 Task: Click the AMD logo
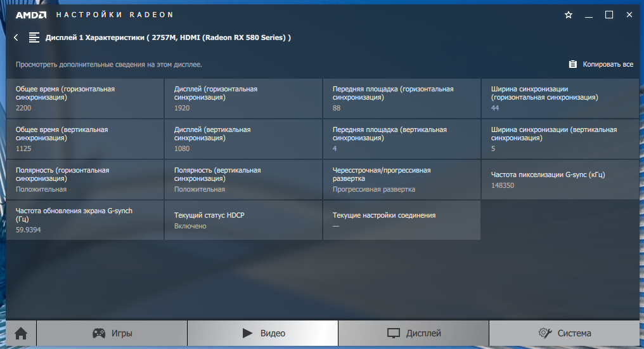(31, 15)
